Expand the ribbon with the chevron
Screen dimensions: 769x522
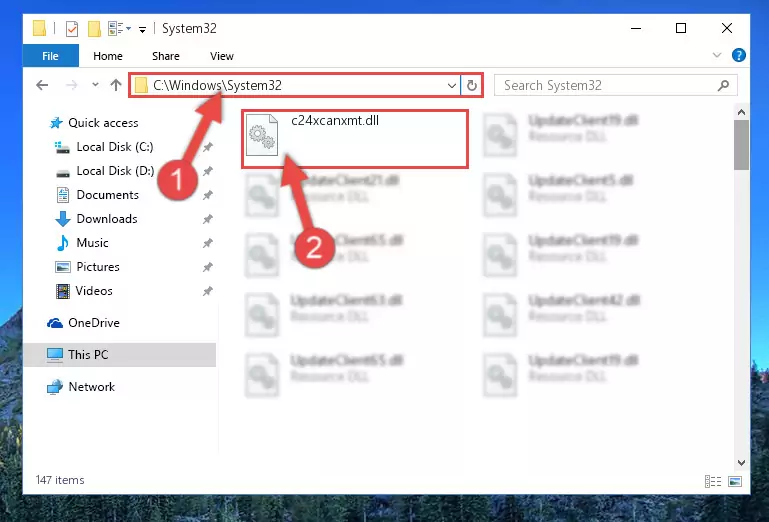pos(717,55)
